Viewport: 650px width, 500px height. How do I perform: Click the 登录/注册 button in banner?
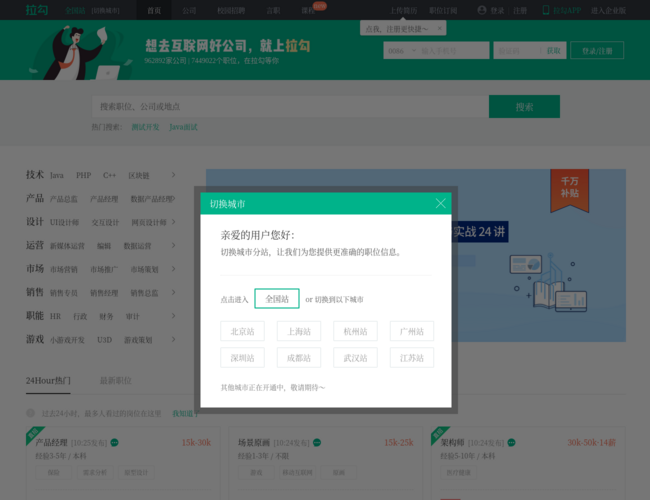(x=597, y=51)
